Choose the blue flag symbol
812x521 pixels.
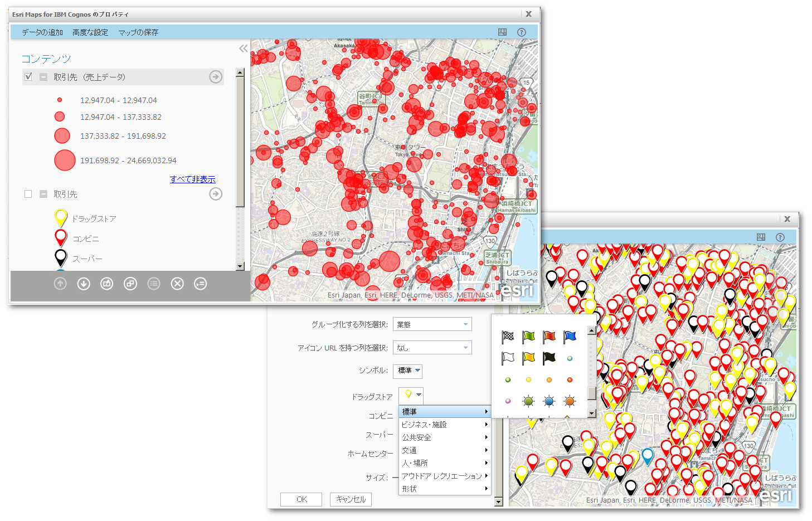click(570, 337)
